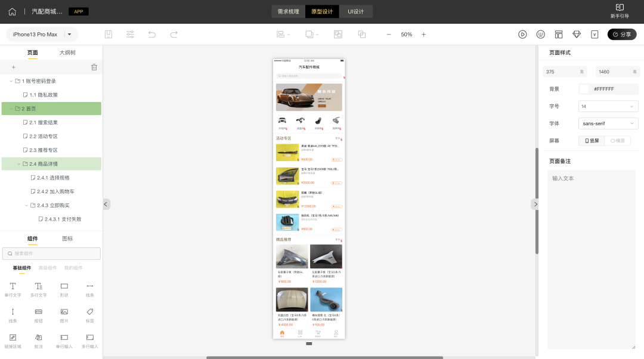The image size is (644, 359).
Task: Click the diamond membership icon
Action: 577,35
